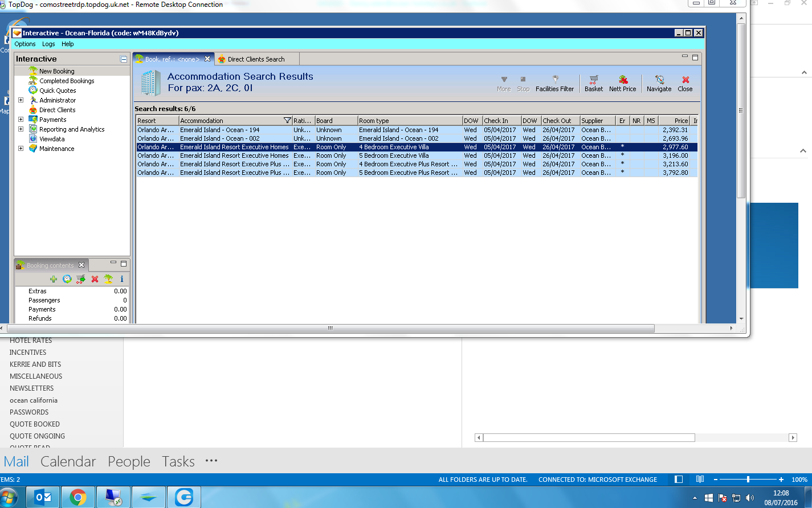Sort results by the Supplier column header
The height and width of the screenshot is (508, 812).
coord(597,121)
